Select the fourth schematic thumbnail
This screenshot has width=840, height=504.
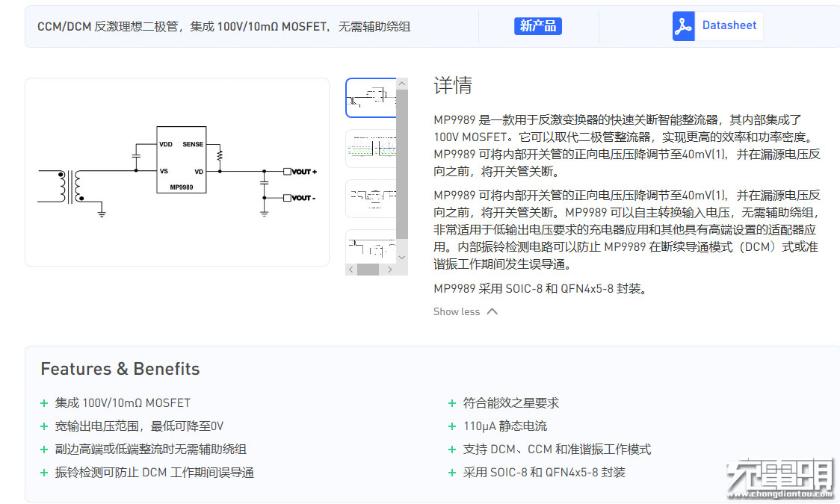[371, 245]
